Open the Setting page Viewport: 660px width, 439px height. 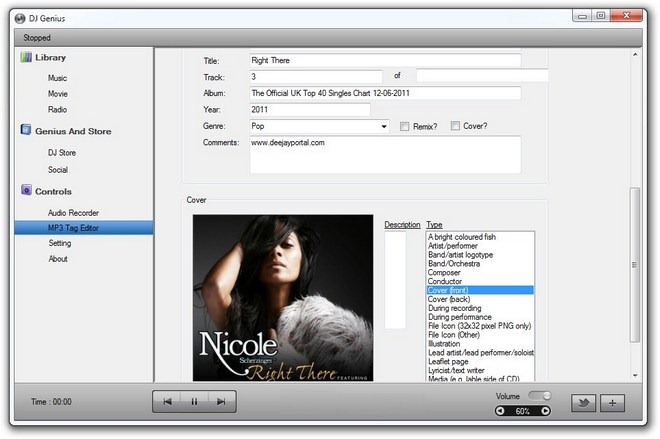[60, 243]
